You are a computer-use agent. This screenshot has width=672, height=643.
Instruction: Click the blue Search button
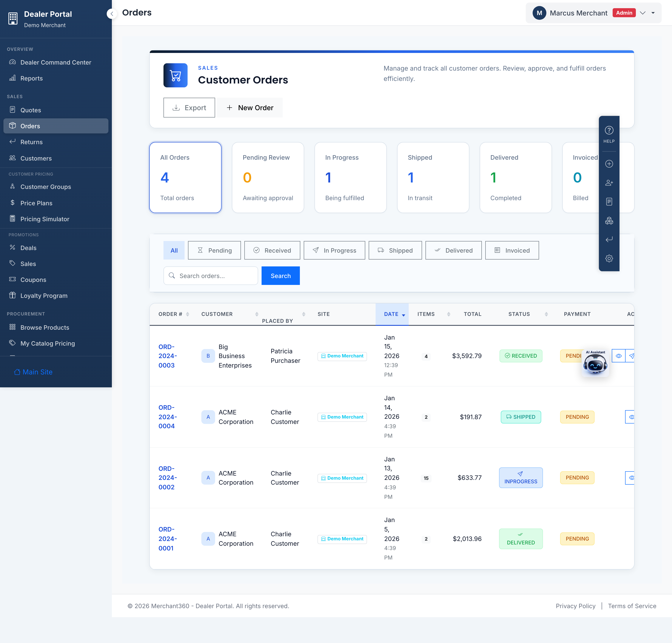pos(280,276)
